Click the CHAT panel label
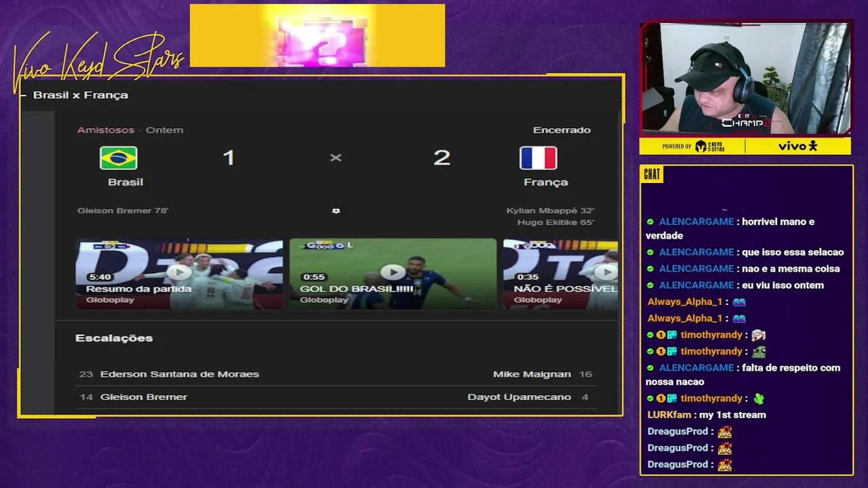Viewport: 868px width, 488px height. 652,175
